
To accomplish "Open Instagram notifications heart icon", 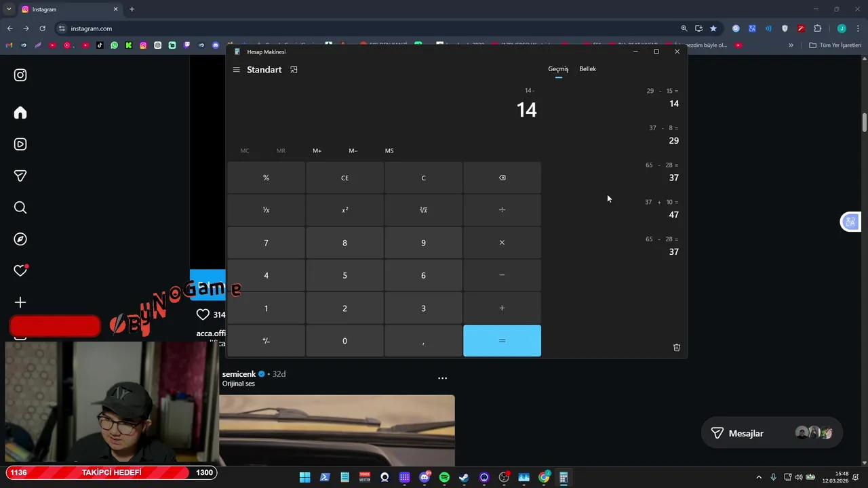I will (21, 270).
